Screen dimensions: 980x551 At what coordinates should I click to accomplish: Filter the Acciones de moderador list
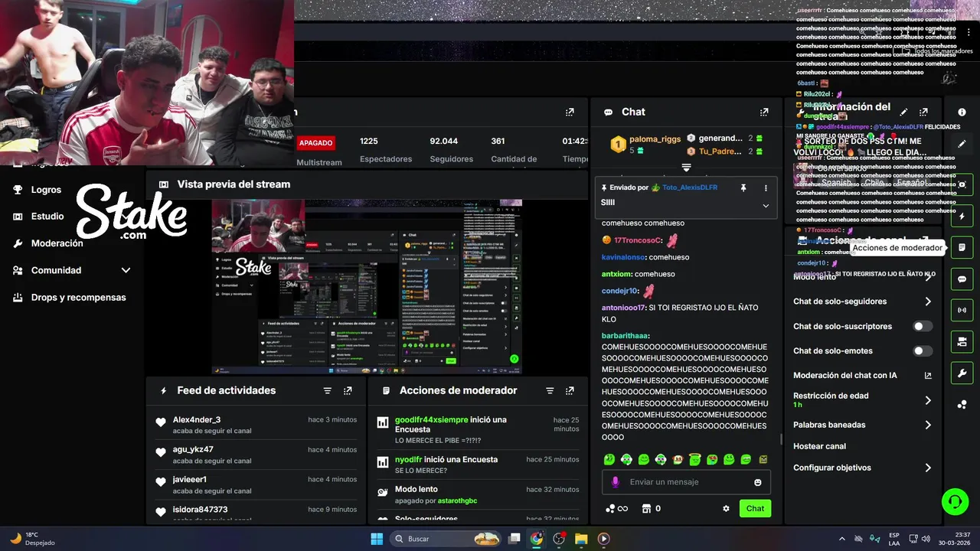pyautogui.click(x=550, y=390)
